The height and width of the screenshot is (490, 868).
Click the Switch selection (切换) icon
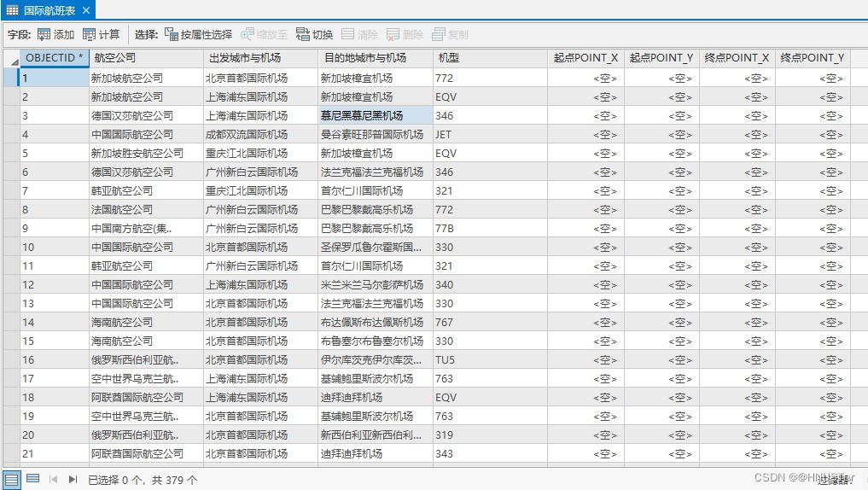click(302, 35)
